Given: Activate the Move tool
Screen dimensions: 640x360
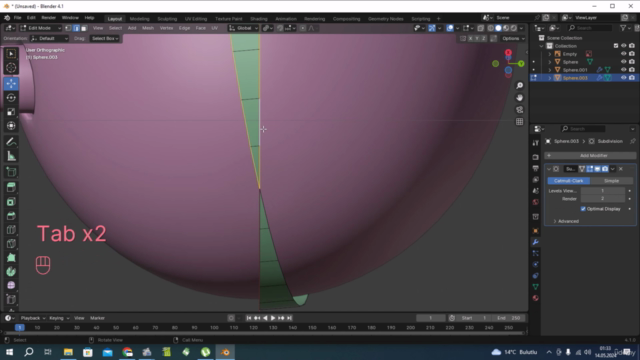Looking at the screenshot, I should pos(11,83).
